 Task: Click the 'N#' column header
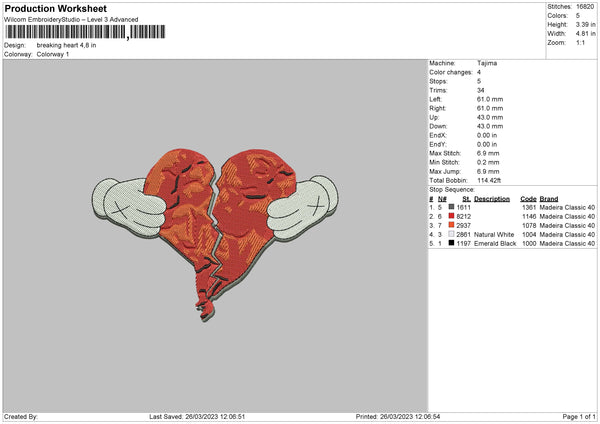coord(442,199)
